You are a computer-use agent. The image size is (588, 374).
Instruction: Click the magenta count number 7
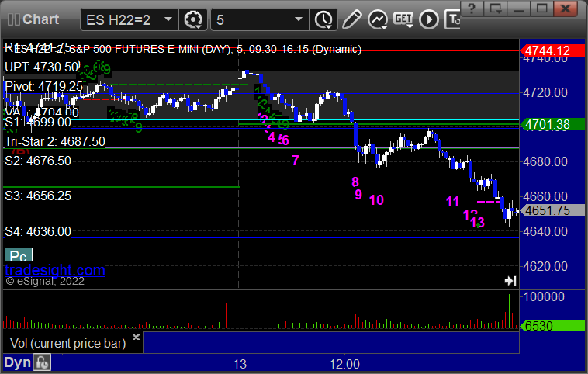point(296,161)
